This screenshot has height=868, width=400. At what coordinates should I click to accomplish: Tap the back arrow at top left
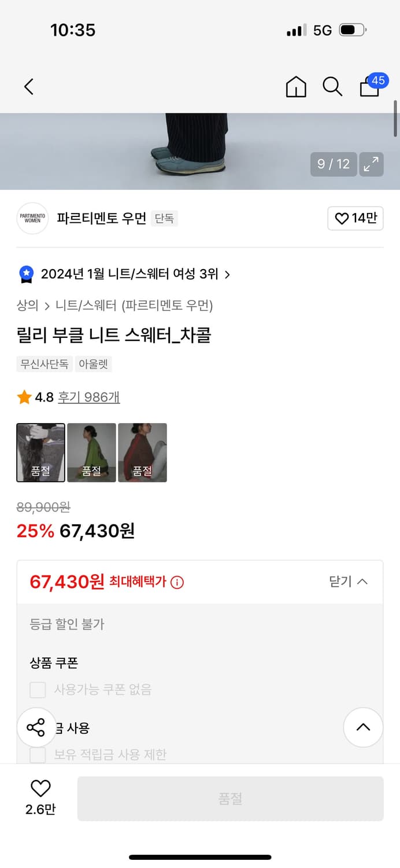(x=29, y=86)
